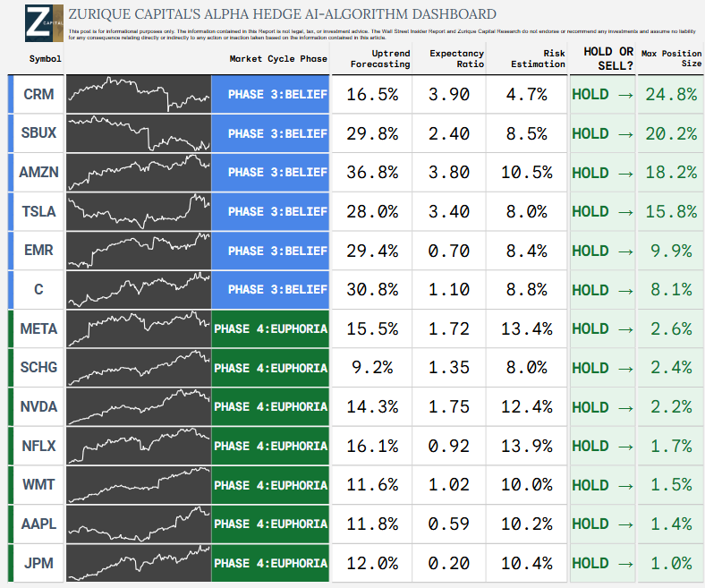
Task: Click the Symbol column header
Action: [45, 59]
